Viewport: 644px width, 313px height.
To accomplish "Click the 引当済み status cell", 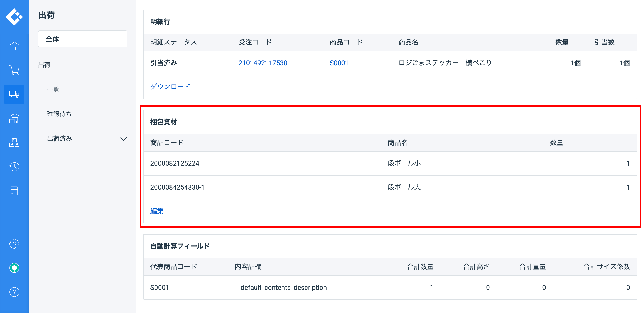I will (x=163, y=63).
